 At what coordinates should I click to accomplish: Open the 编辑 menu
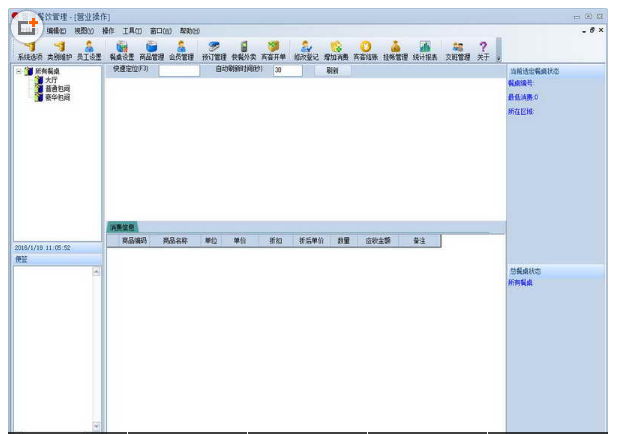56,31
